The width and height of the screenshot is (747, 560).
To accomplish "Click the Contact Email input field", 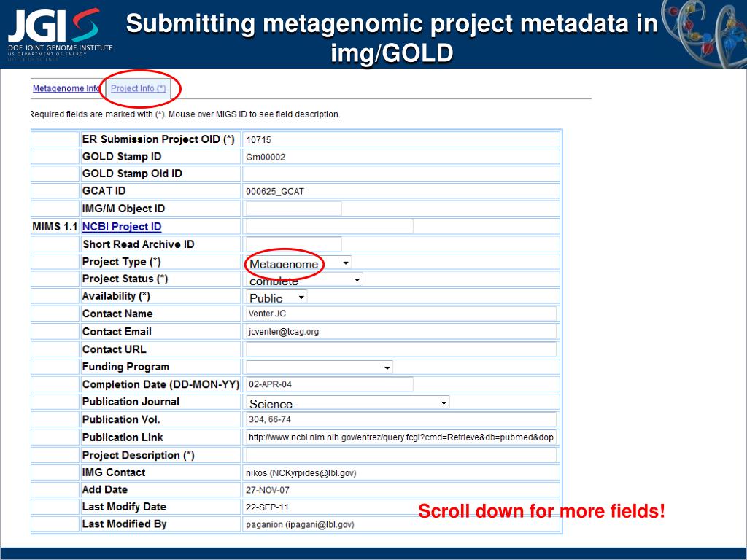I will [x=401, y=332].
